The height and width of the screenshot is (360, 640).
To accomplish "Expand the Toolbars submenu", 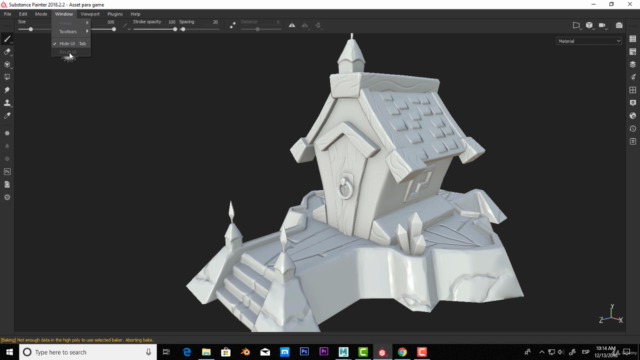I will tap(71, 32).
